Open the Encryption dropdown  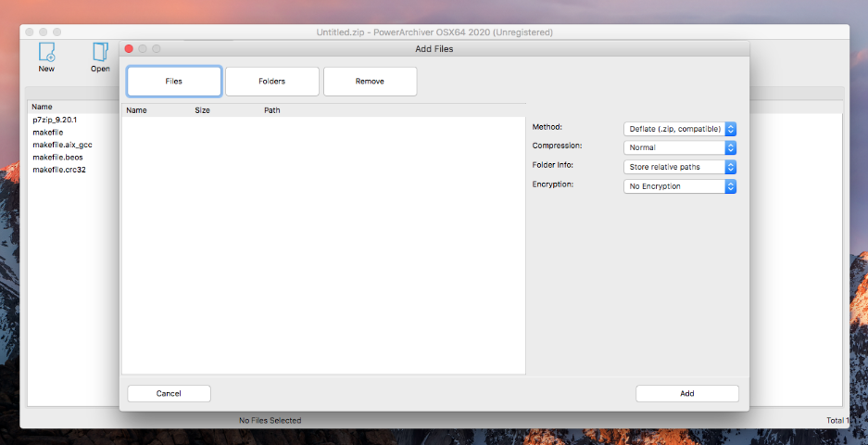click(680, 186)
